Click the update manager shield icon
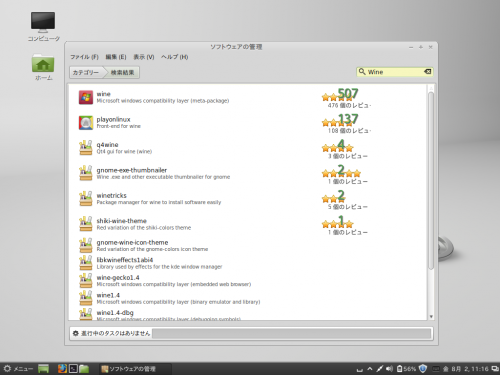The height and width of the screenshot is (375, 500). point(423,369)
